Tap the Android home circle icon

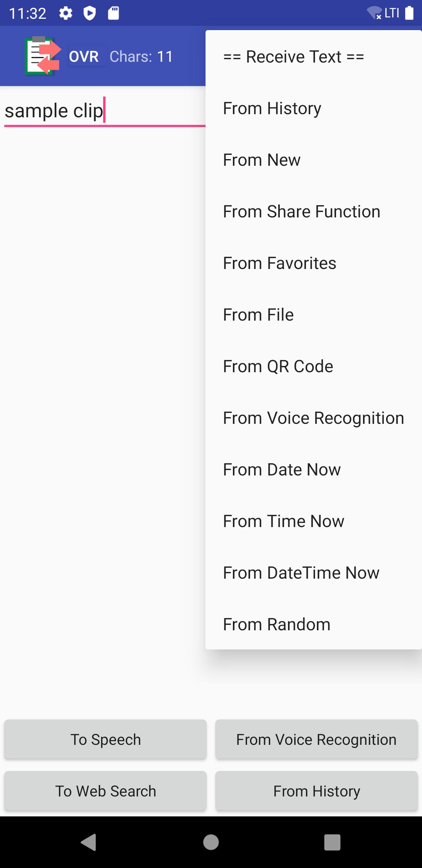[x=211, y=842]
